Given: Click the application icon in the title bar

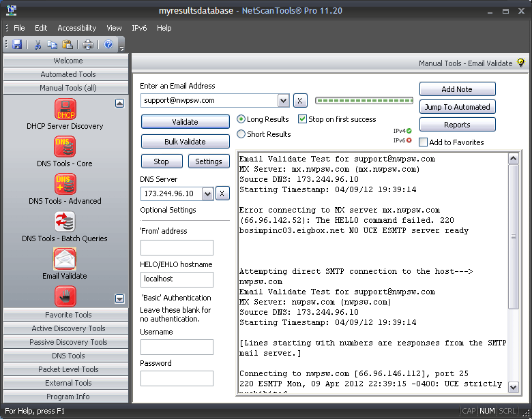Looking at the screenshot, I should [11, 10].
